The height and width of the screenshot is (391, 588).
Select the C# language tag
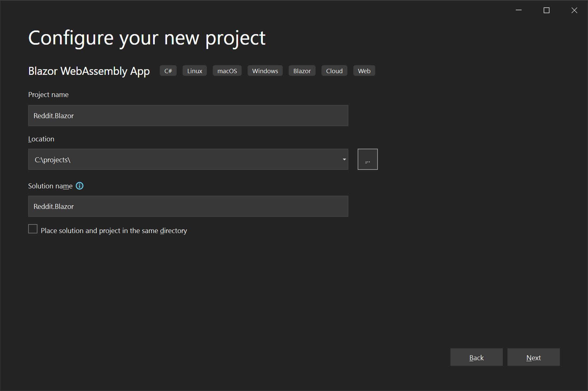pos(168,71)
